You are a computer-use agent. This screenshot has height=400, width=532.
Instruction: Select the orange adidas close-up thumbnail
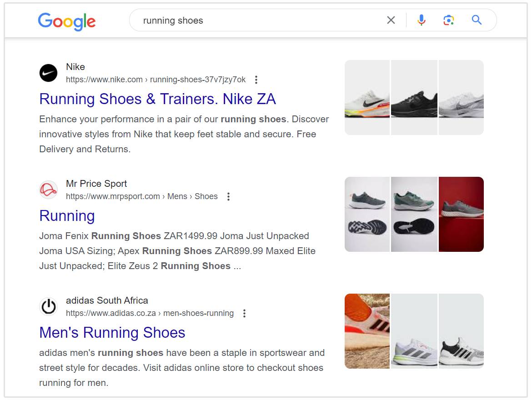tap(367, 331)
